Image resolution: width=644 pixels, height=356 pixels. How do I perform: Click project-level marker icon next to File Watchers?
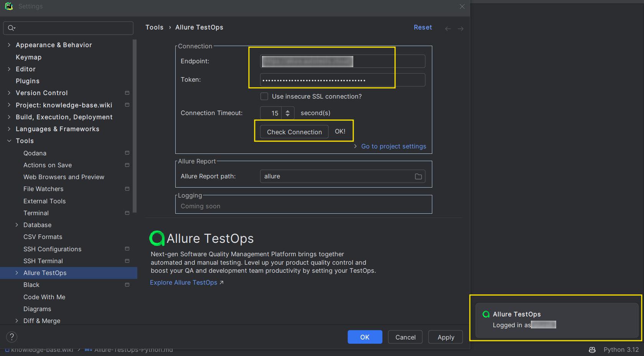(x=127, y=189)
